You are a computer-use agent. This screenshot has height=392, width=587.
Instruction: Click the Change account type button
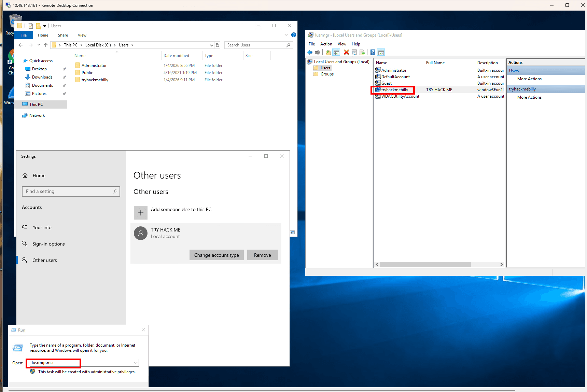click(216, 255)
